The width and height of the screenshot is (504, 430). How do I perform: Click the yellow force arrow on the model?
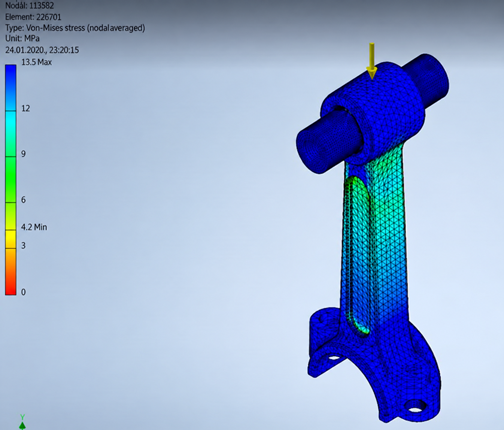[371, 61]
